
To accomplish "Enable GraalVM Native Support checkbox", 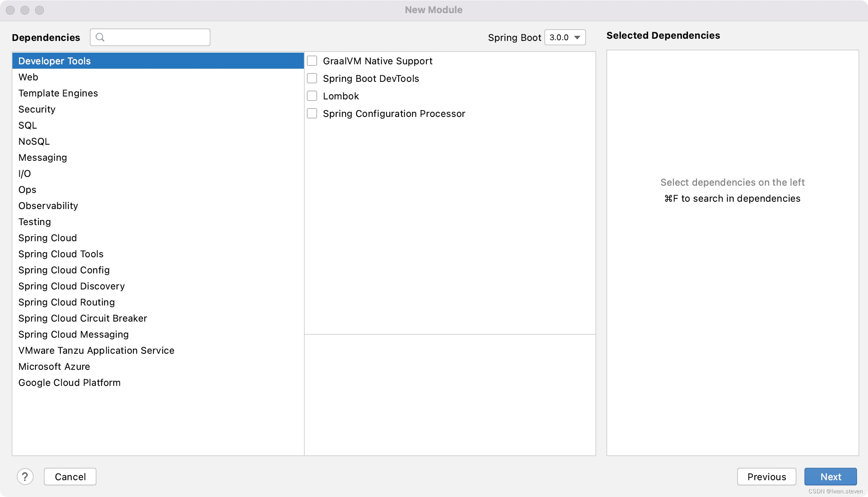I will click(312, 61).
